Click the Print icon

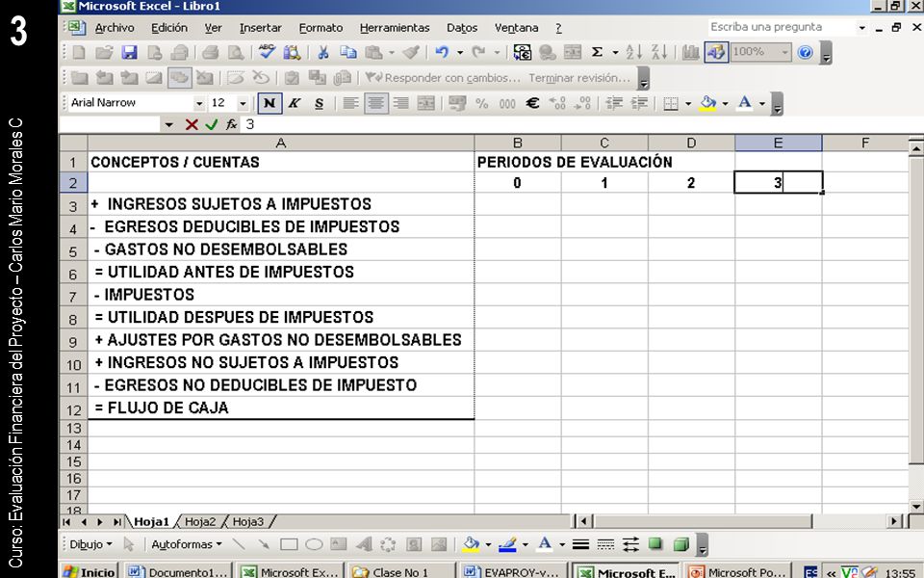[211, 52]
